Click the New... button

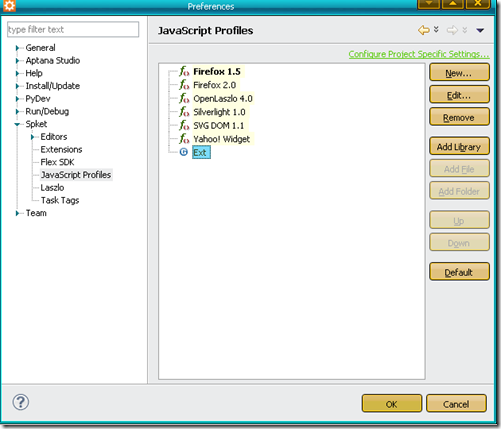coord(459,73)
